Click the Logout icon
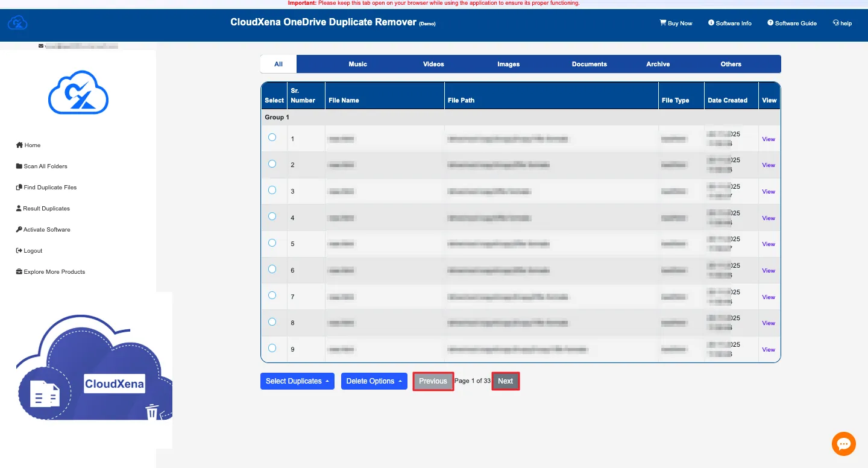Screen dimensions: 868x468 [19, 251]
